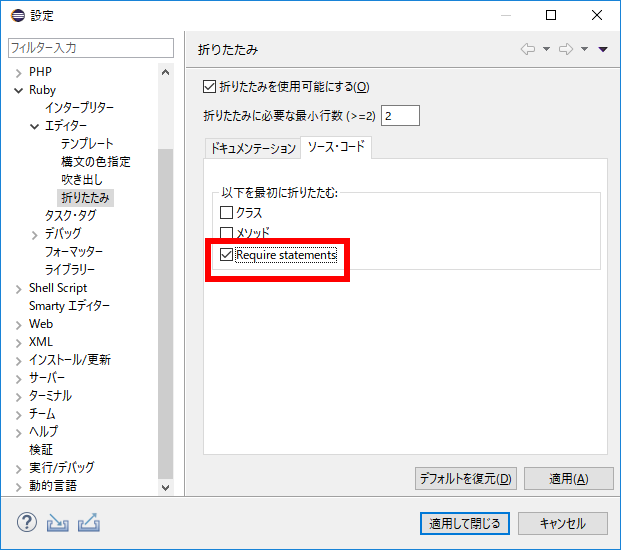Collapse the Ruby tree node
621x550 pixels.
pos(18,90)
